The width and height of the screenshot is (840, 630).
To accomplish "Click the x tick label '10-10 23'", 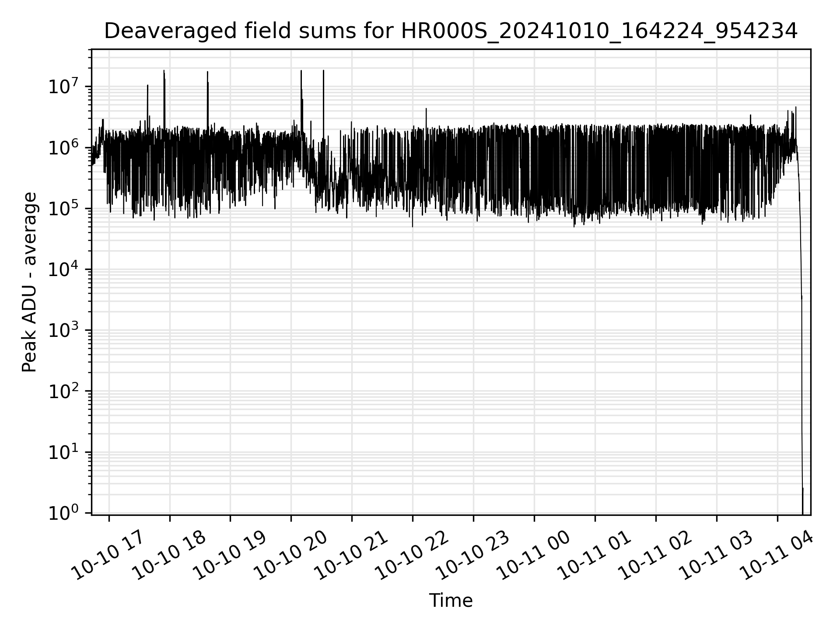I will pos(472,555).
